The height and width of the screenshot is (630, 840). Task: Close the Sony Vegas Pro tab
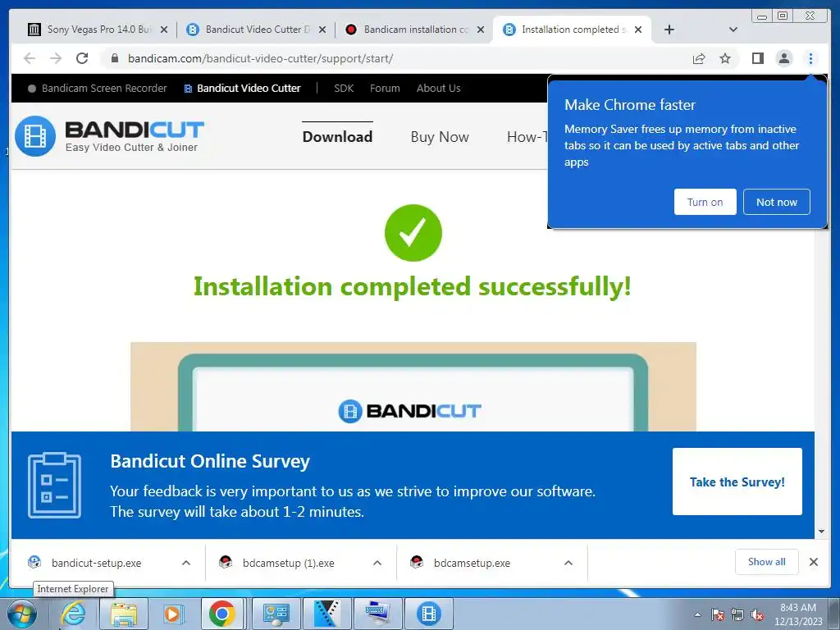click(164, 30)
